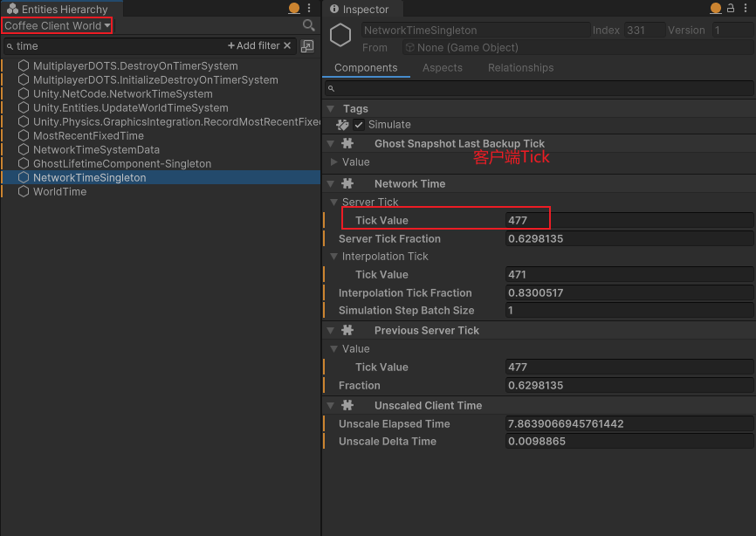Click the Interpolation Tick Fraction field

(629, 293)
